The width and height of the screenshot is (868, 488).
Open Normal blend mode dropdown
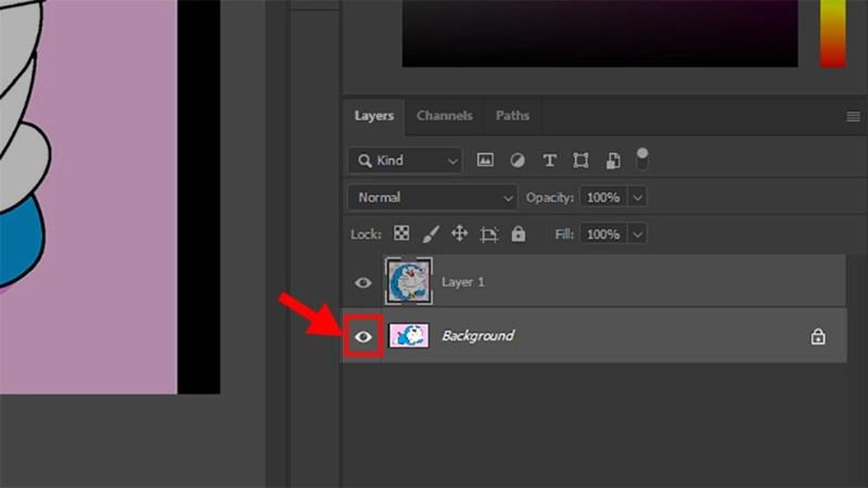pyautogui.click(x=432, y=197)
